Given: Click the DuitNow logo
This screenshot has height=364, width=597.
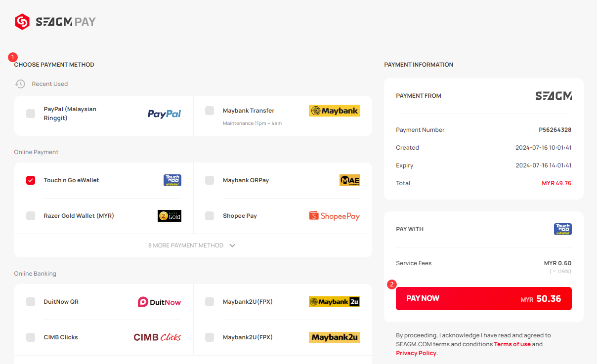Looking at the screenshot, I should [x=160, y=302].
